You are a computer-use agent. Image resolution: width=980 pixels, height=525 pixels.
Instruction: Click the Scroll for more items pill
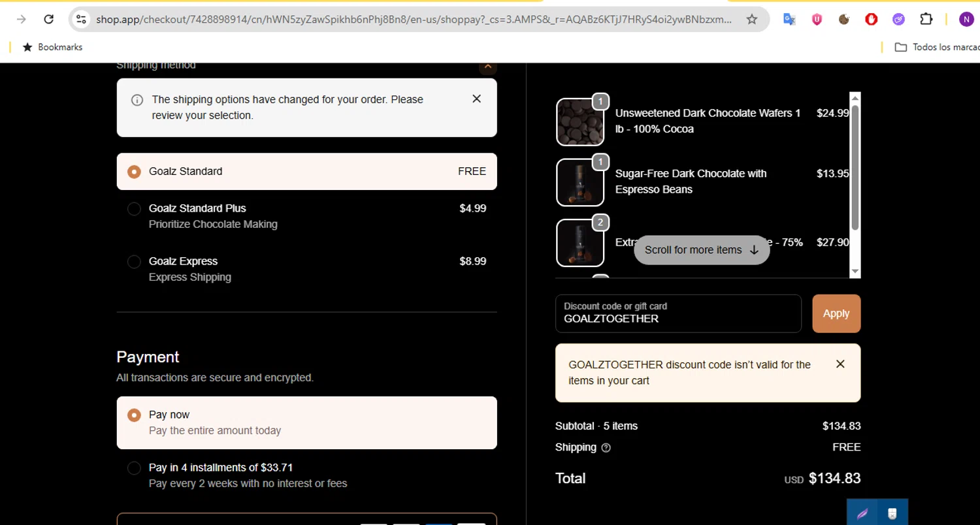point(702,250)
